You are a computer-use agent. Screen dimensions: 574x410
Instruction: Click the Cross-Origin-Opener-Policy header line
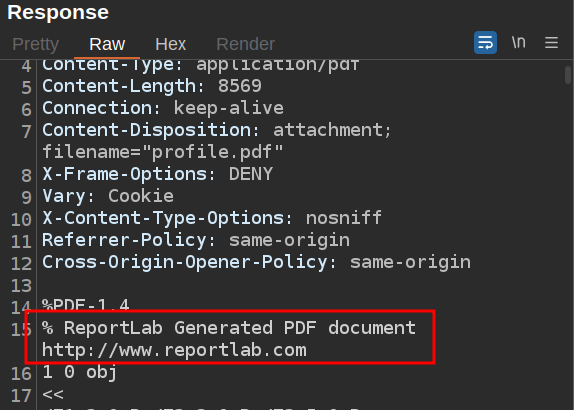[x=256, y=262]
